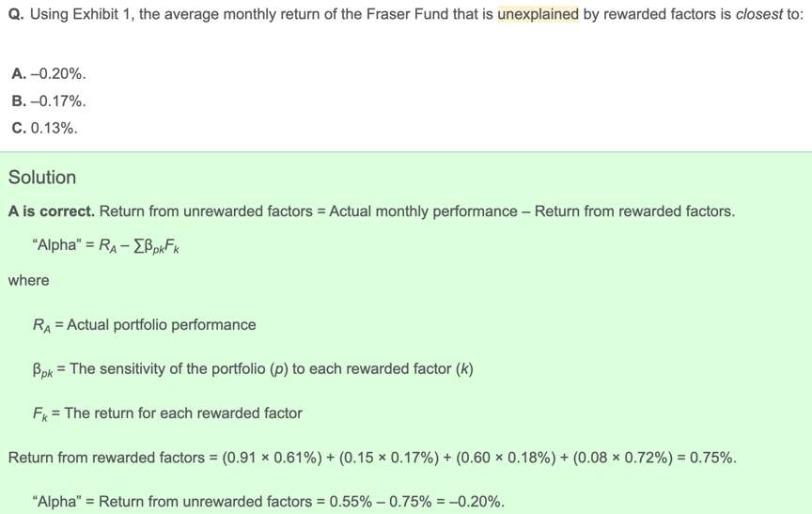
Task: Click the highlighted word "unexplained"
Action: (538, 17)
